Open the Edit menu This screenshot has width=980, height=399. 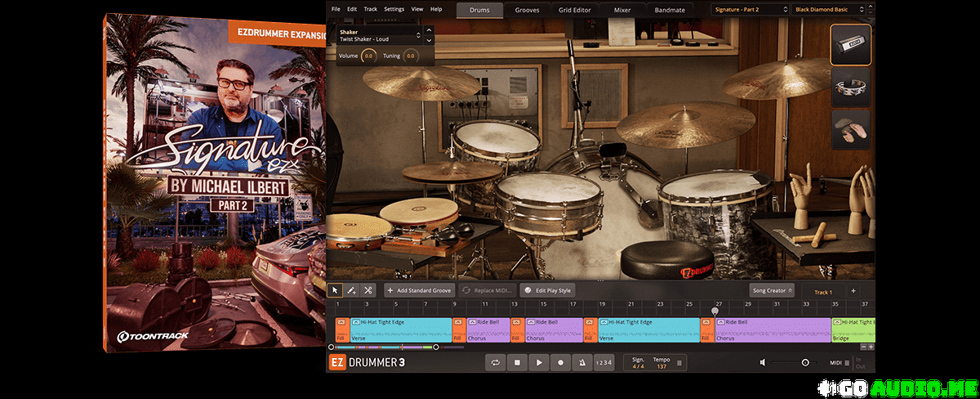(x=352, y=9)
